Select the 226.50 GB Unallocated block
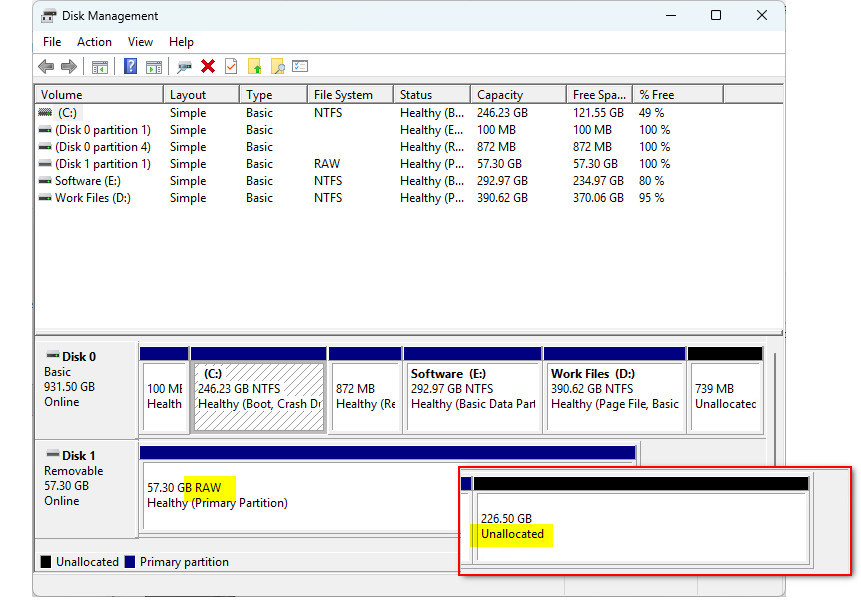 (641, 521)
